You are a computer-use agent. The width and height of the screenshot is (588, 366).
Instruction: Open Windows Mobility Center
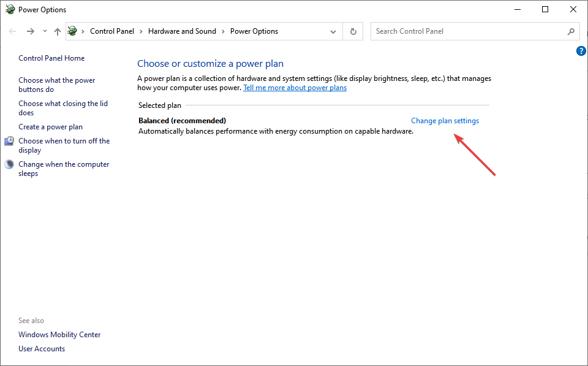(59, 335)
